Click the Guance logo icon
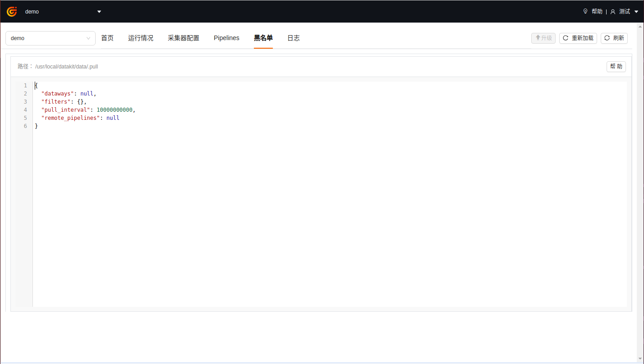Viewport: 644px width, 364px height. click(x=12, y=12)
